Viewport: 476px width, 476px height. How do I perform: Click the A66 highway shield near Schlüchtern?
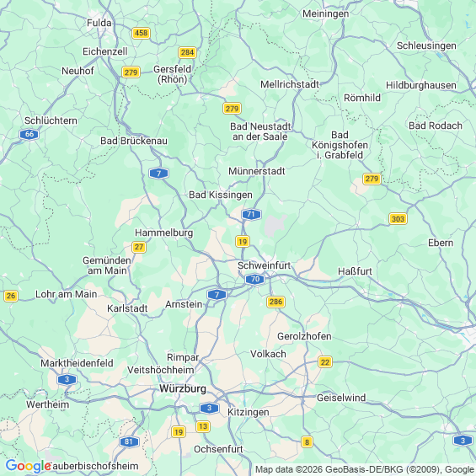coord(29,134)
